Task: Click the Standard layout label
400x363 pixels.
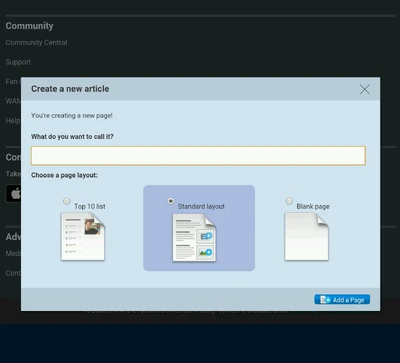Action: pos(201,206)
